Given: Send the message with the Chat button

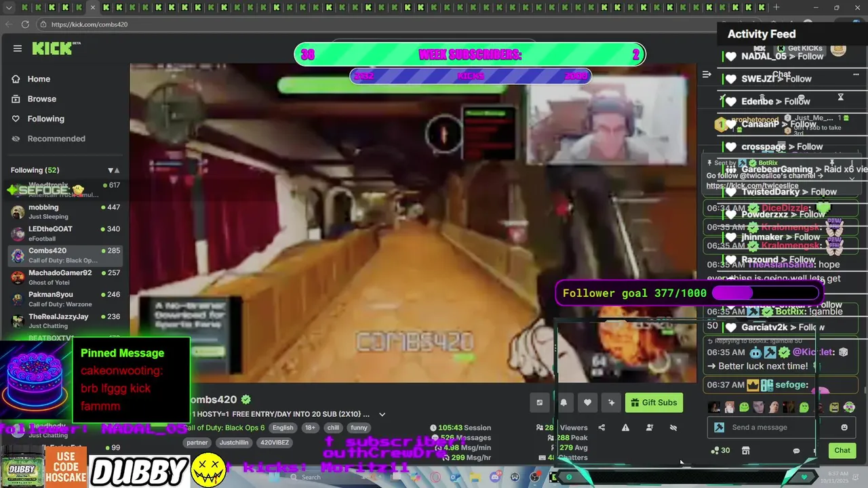Looking at the screenshot, I should coord(842,451).
